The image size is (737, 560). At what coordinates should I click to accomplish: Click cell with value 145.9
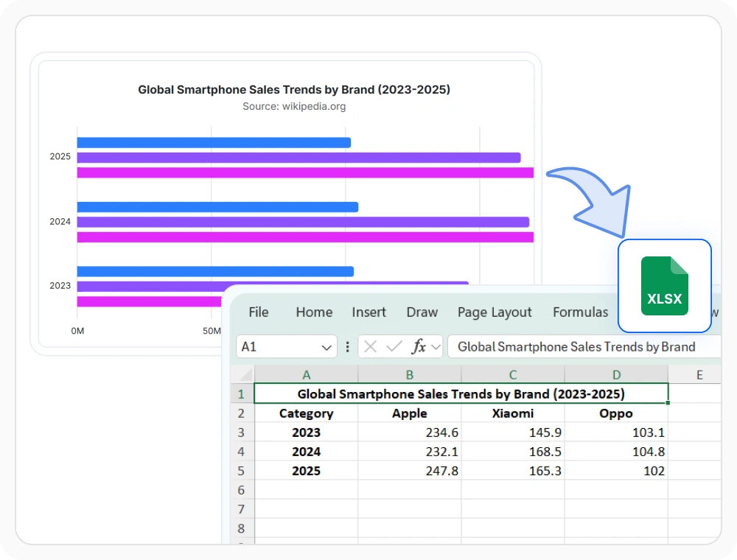coord(513,433)
